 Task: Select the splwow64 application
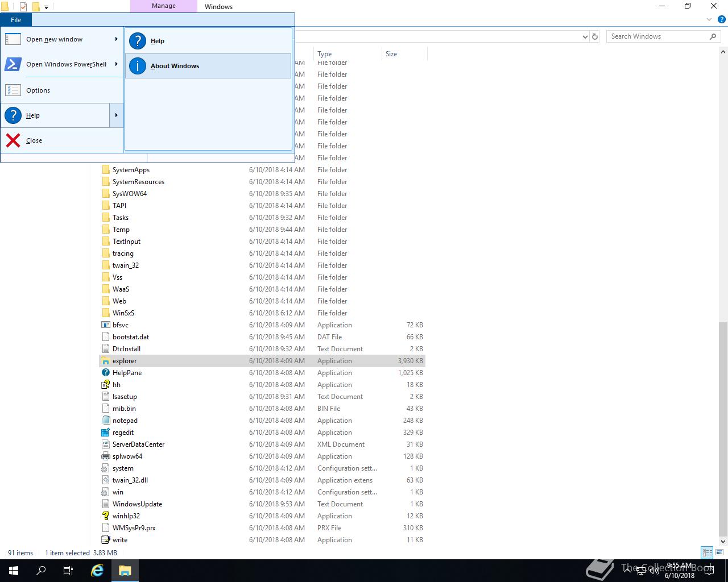127,456
